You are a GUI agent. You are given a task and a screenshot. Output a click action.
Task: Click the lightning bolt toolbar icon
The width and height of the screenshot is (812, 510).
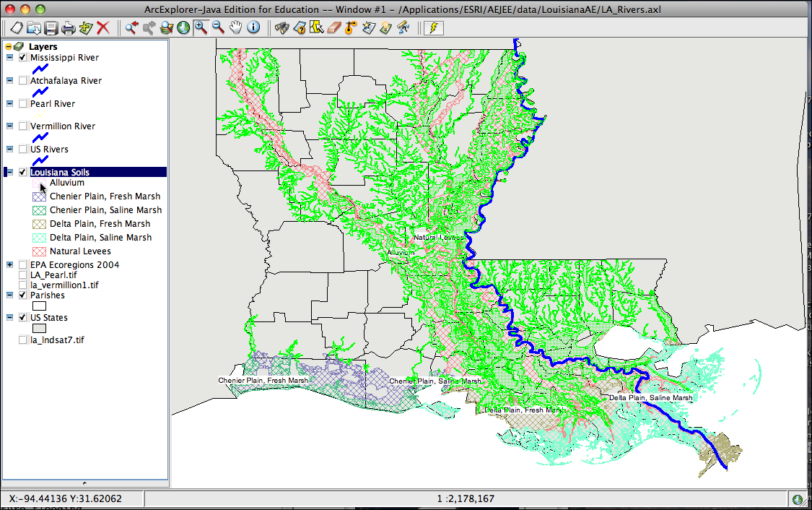click(x=434, y=27)
